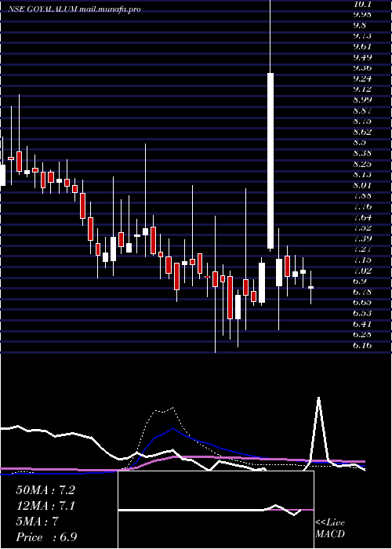Viewport: 392px width, 549px height.
Task: Select the 8.01 price axis label
Action: 362,185
